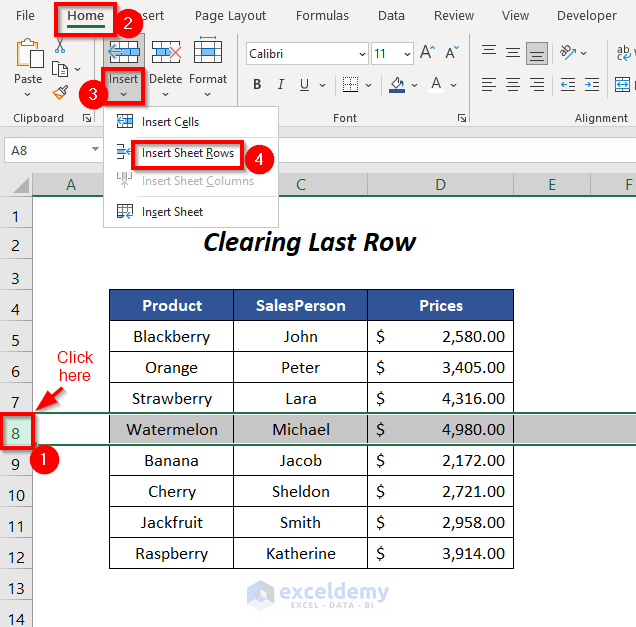
Task: Click the Delete cells ribbon icon
Action: coord(166,52)
